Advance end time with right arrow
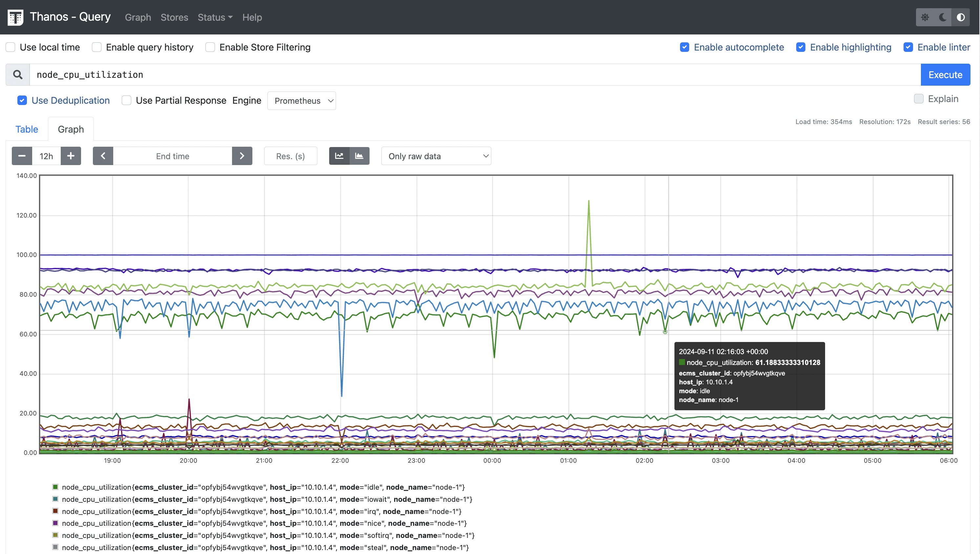Viewport: 980px width, 554px height. (242, 156)
